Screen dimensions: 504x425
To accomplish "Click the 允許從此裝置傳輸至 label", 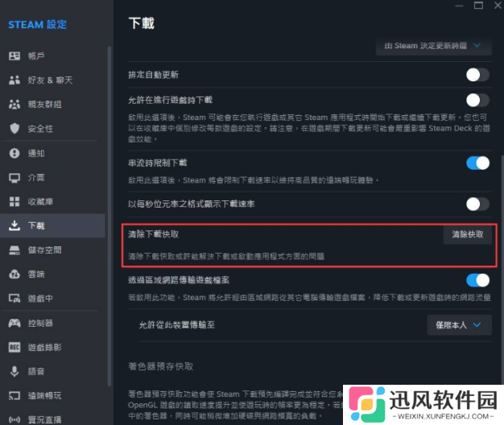I will click(177, 325).
